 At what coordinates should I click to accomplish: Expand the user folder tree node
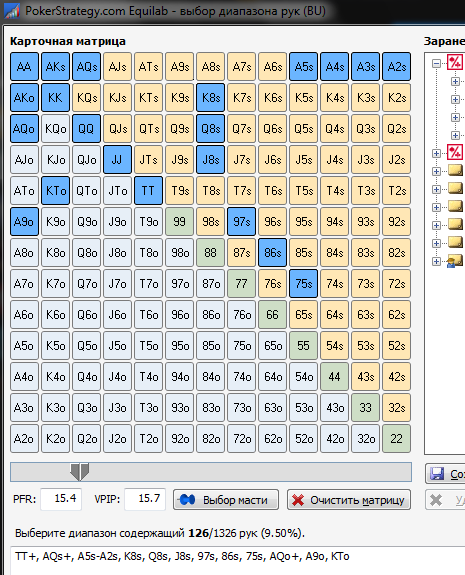click(x=436, y=261)
